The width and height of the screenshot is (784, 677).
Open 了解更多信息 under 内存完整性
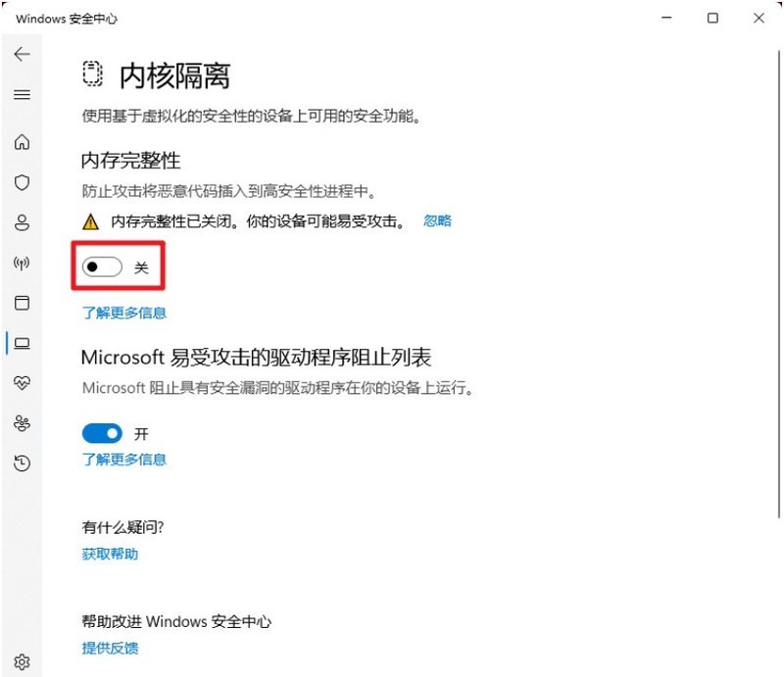pyautogui.click(x=124, y=313)
